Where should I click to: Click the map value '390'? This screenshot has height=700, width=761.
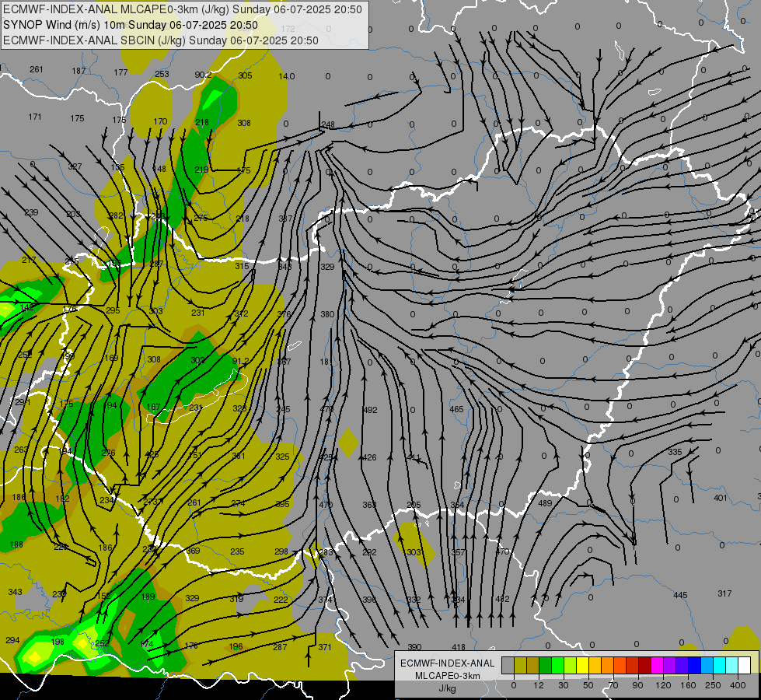click(414, 647)
